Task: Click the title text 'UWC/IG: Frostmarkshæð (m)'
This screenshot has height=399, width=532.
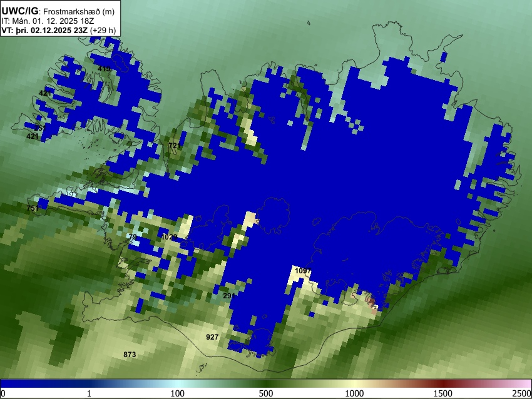Action: [x=58, y=11]
